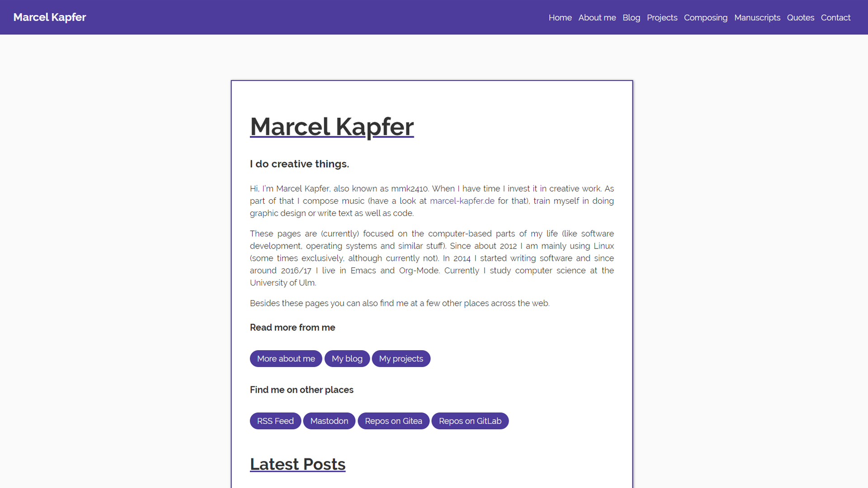The image size is (868, 488).
Task: Select the Projects menu item
Action: [x=662, y=17]
